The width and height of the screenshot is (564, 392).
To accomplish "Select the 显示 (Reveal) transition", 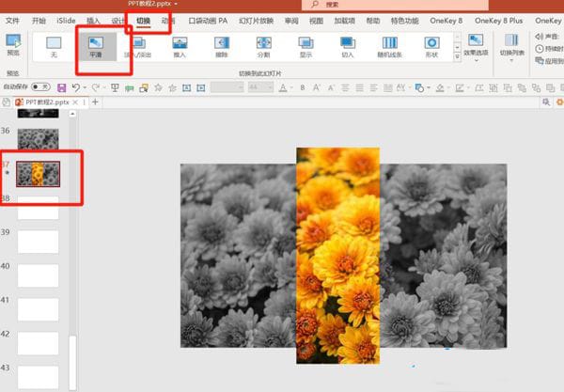I will (305, 47).
